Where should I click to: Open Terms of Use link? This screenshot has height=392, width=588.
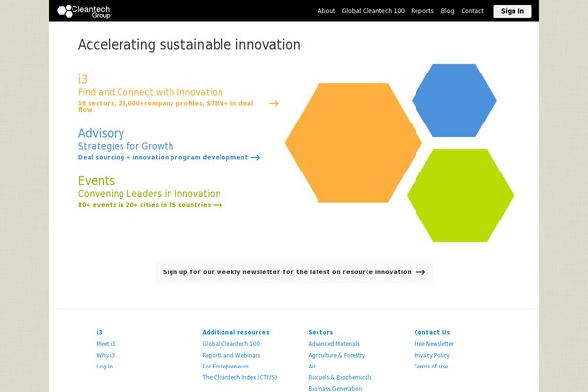[431, 367]
